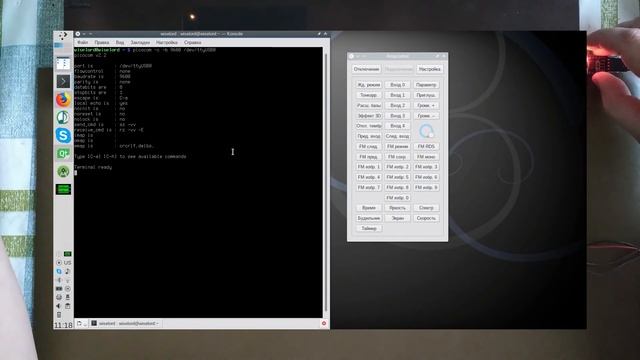
Task: Click the Эффект 3D button
Action: 369,116
